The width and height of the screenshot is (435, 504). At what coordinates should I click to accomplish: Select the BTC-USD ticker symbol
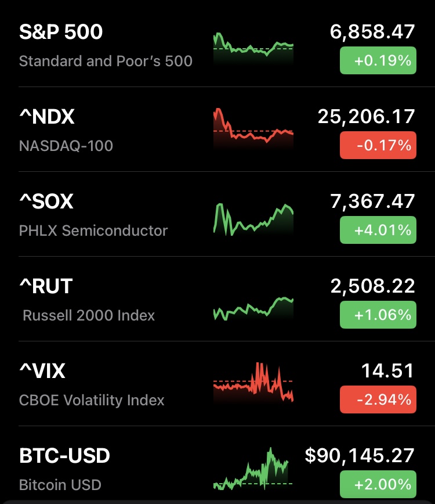coord(64,456)
